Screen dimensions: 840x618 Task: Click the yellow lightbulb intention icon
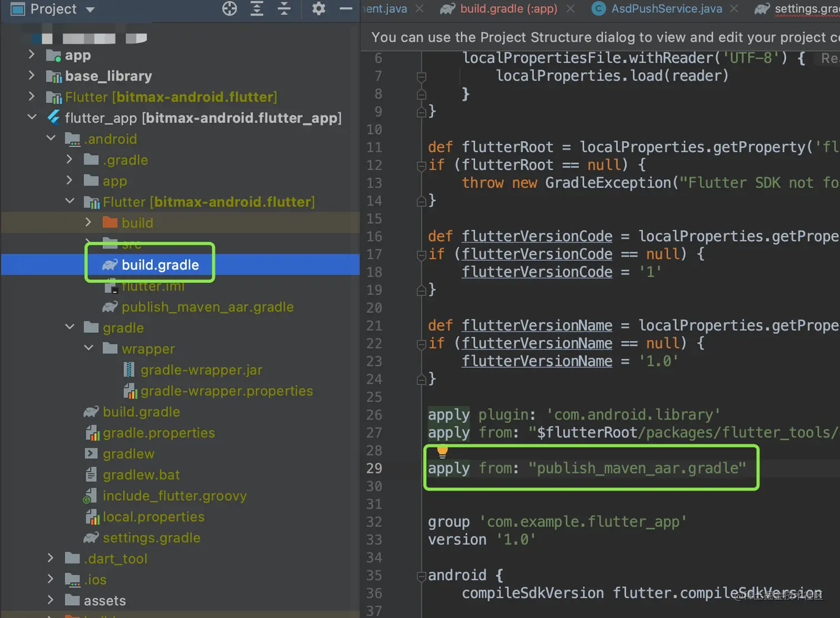coord(442,451)
